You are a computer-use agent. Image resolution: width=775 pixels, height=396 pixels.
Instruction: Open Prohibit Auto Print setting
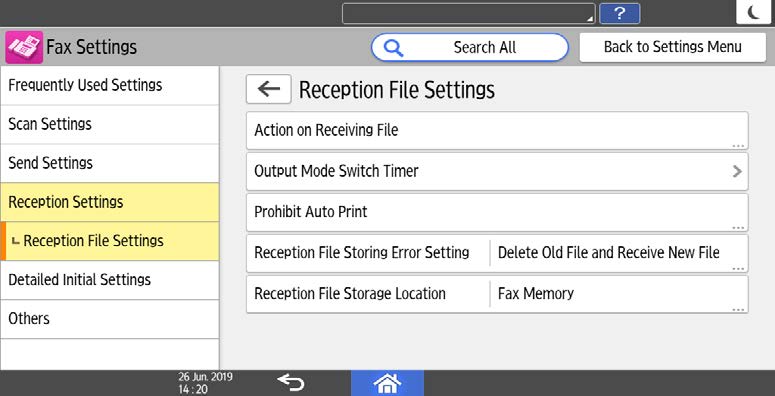tap(497, 213)
